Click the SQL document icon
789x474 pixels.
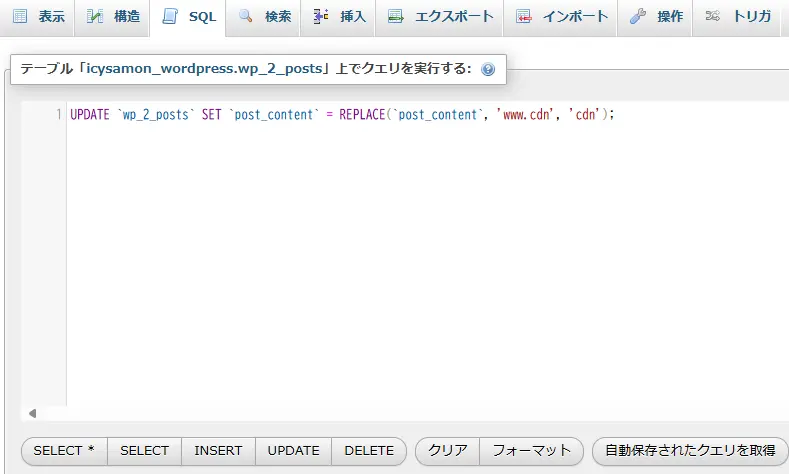click(170, 16)
